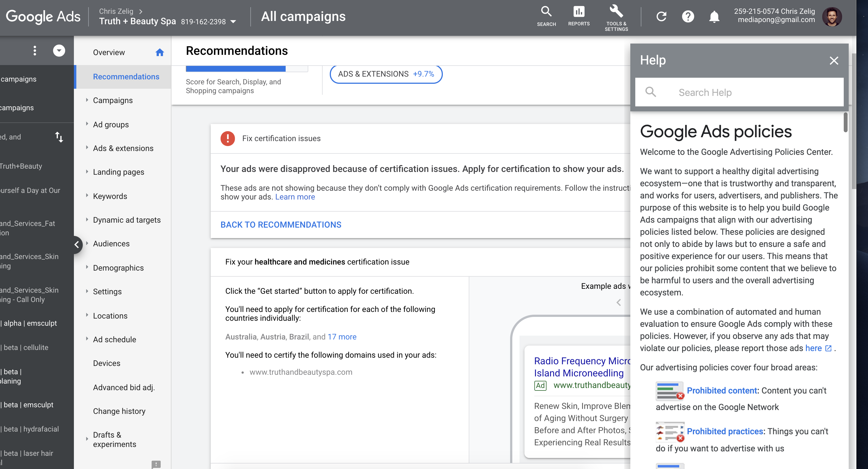Click the optimization score progress bar

[247, 69]
